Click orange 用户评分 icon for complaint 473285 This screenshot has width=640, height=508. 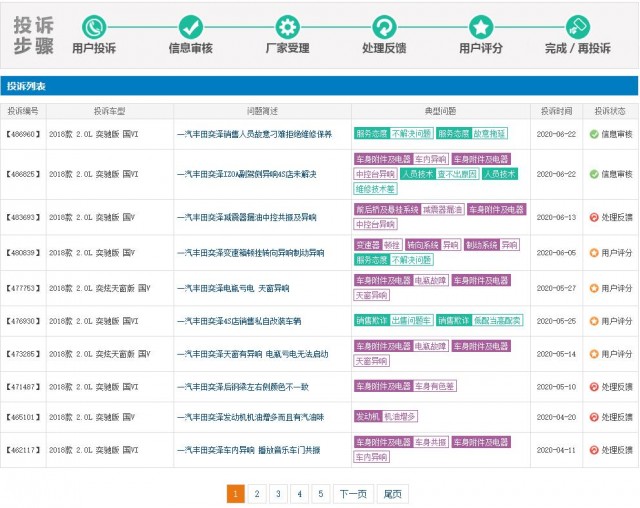[594, 354]
